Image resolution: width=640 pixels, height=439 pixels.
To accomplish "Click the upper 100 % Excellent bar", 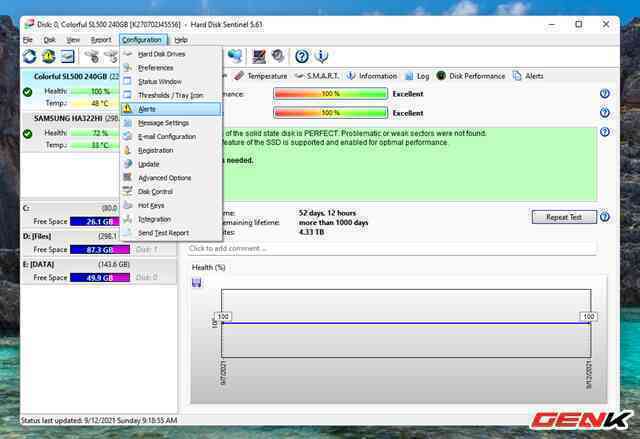I will point(330,94).
